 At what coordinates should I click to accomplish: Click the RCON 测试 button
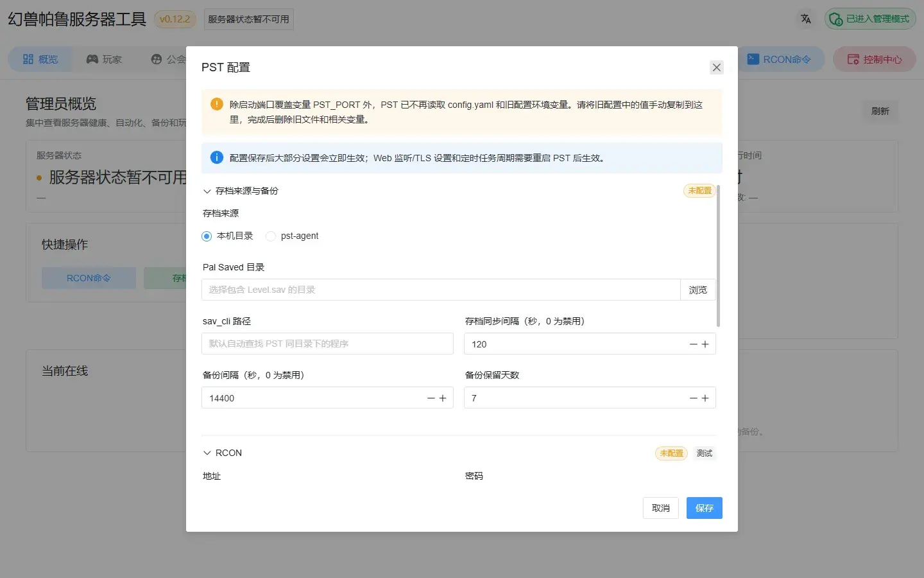coord(705,453)
